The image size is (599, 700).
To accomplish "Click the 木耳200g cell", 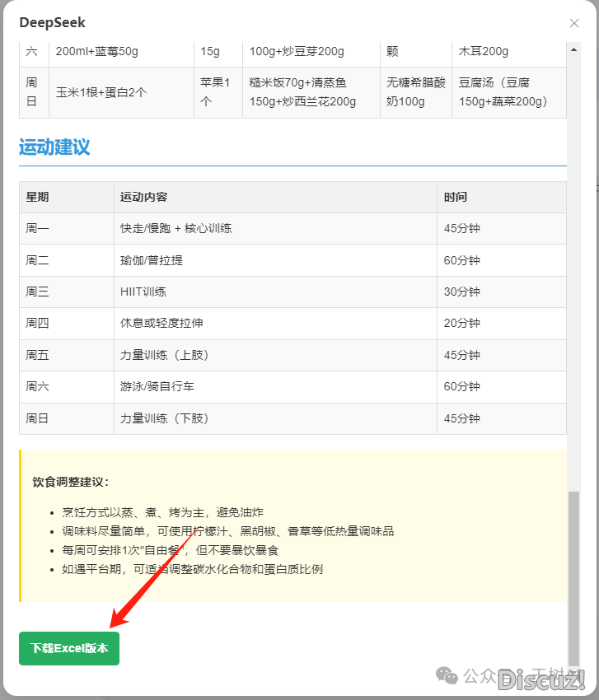I will (x=509, y=54).
